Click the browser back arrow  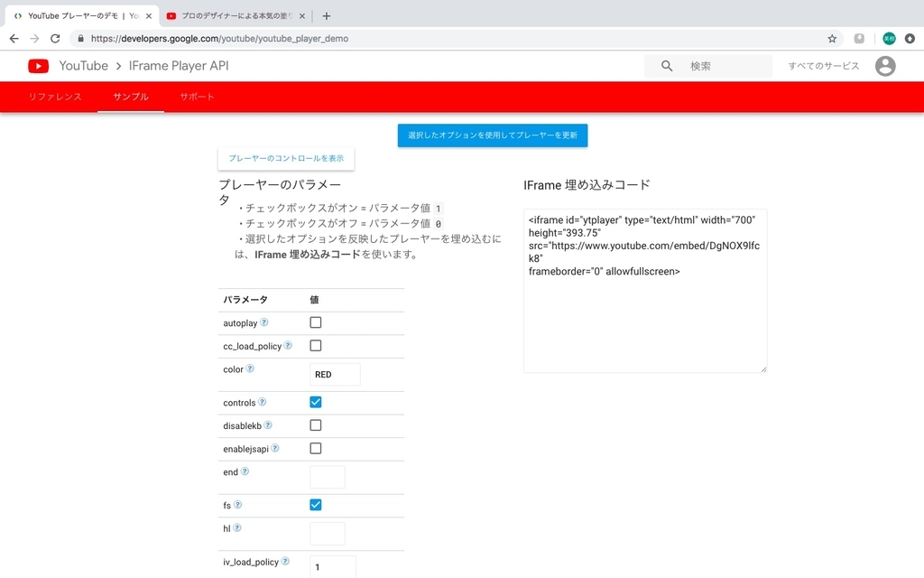(x=14, y=38)
